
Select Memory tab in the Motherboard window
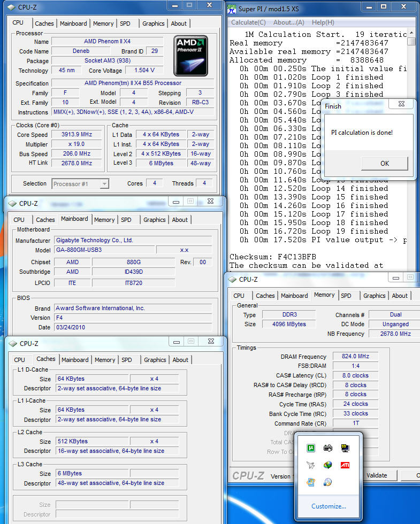[x=104, y=220]
